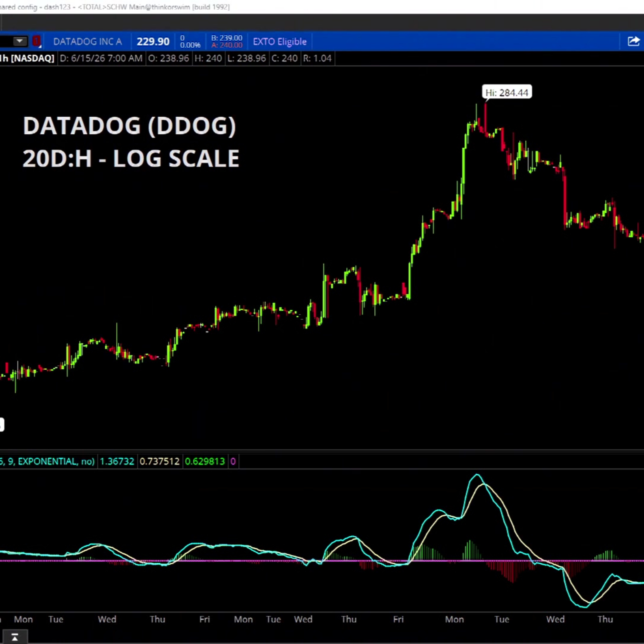
Task: Click the thinkorswim window title text
Action: tap(115, 7)
